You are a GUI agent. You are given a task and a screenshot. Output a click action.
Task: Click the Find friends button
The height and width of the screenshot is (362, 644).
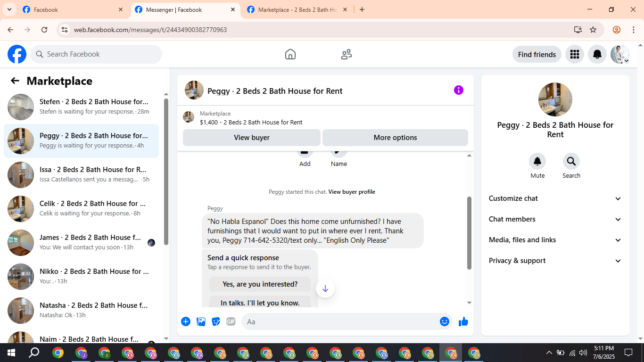[537, 54]
